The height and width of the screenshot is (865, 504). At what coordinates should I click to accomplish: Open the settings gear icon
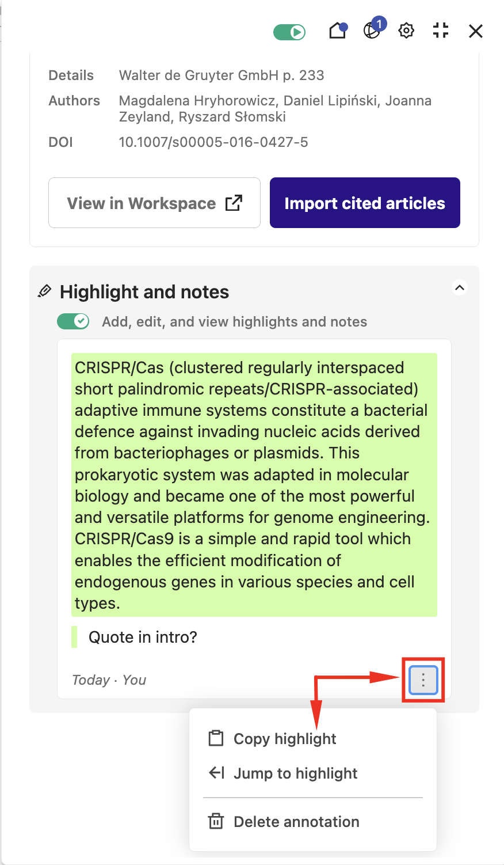tap(406, 31)
